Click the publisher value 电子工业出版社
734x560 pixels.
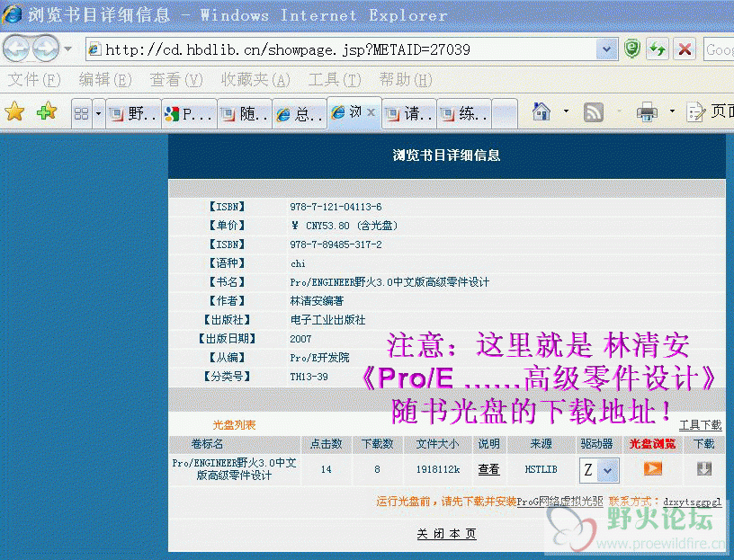tap(327, 320)
